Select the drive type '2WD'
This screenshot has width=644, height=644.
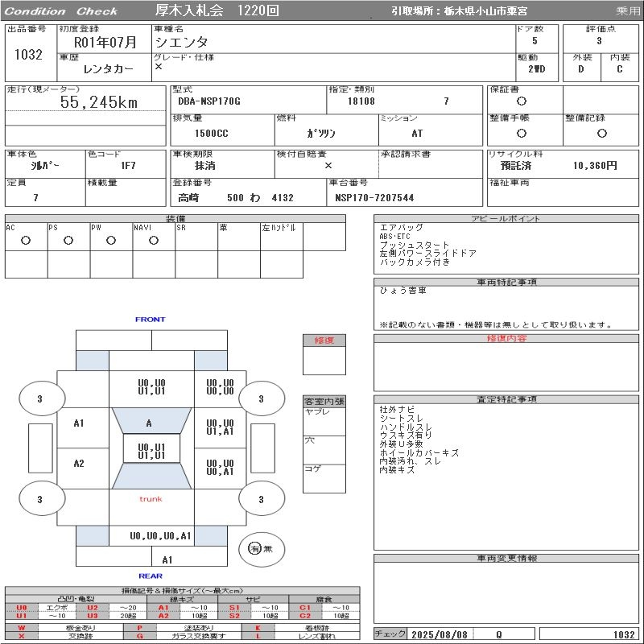point(536,69)
